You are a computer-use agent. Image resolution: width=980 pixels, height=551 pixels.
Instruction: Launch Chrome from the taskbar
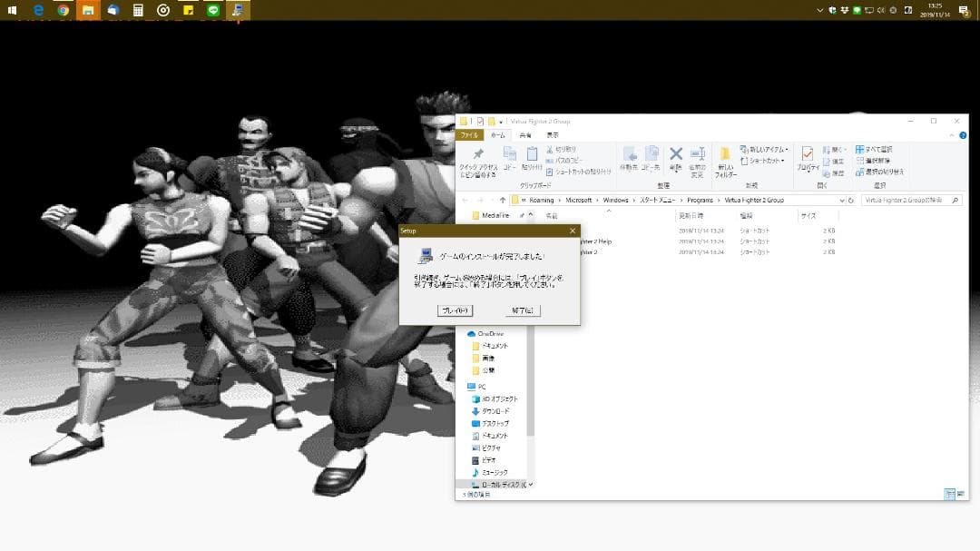[64, 10]
